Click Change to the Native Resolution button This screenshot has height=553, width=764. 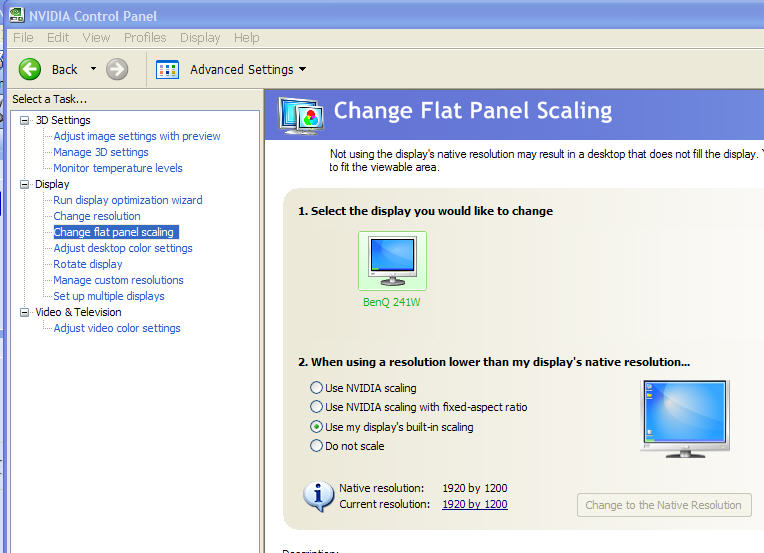coord(664,505)
